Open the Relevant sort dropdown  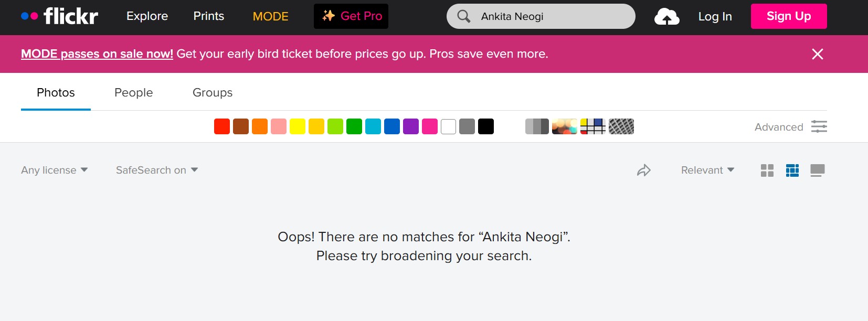(x=707, y=170)
